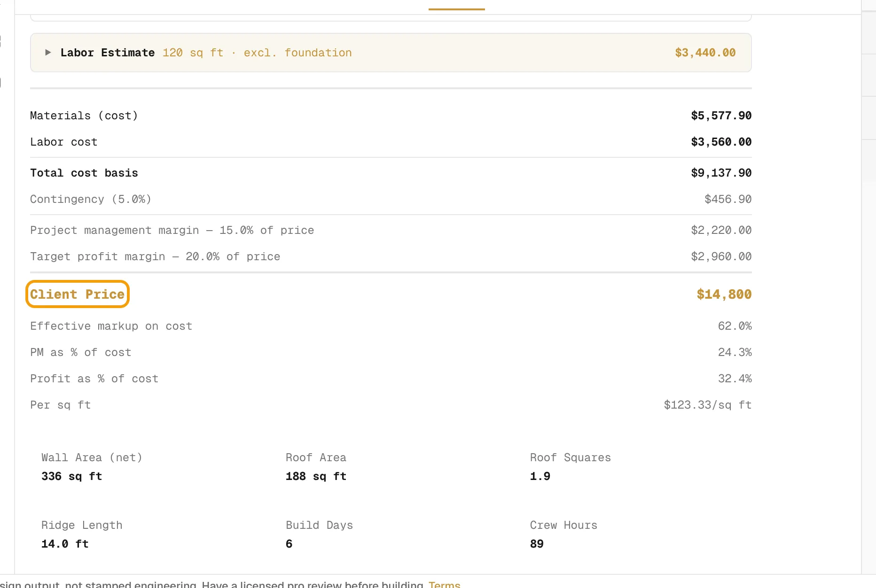Select the Roof Squares stat label
Screen dimensions: 876x588
(x=571, y=457)
